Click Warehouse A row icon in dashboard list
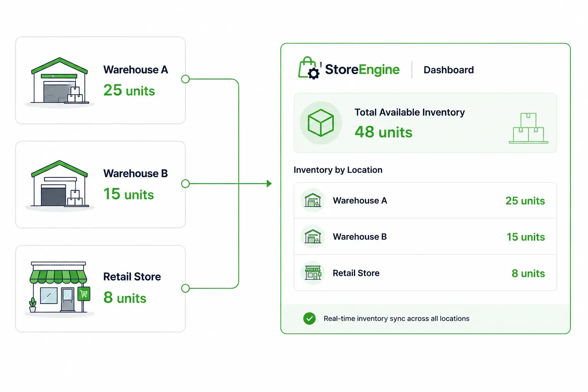Screen dimensions: 588x392 [x=313, y=200]
